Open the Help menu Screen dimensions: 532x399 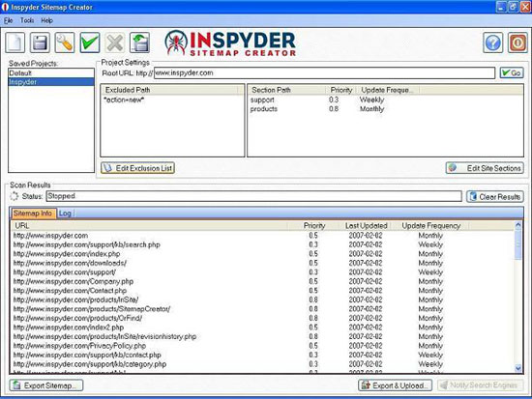(x=46, y=20)
